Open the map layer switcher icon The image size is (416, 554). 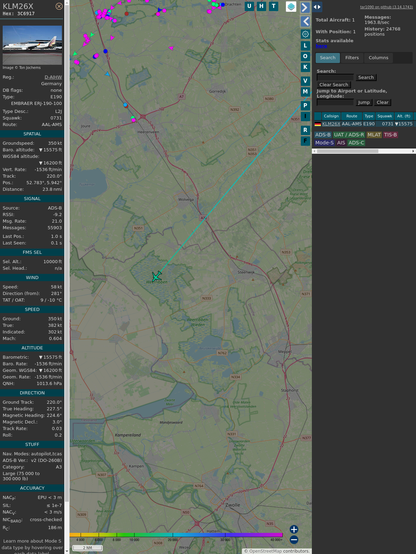click(291, 7)
